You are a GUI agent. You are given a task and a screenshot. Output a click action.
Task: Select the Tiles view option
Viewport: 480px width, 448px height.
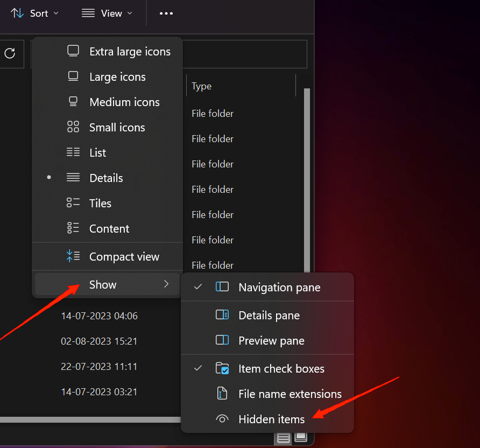tap(100, 204)
